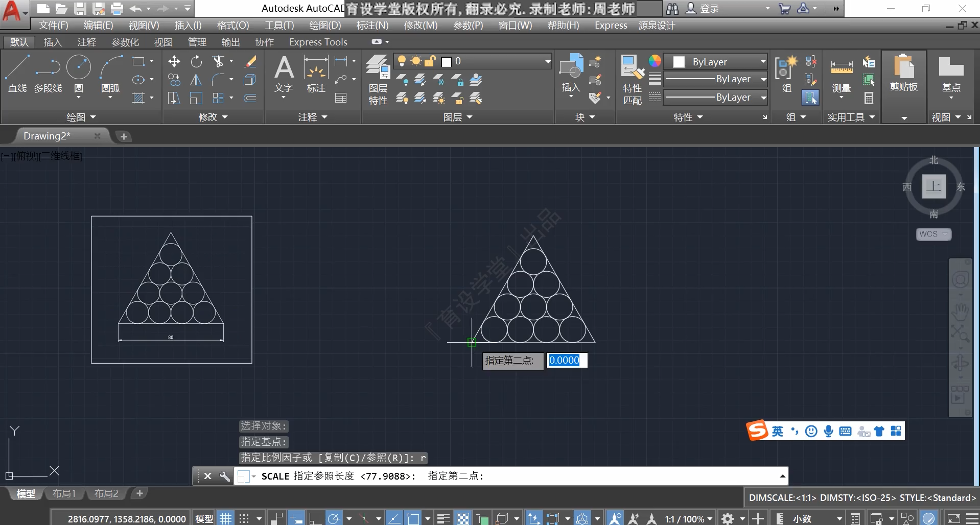
Task: Click the Stretch tool icon
Action: click(174, 98)
